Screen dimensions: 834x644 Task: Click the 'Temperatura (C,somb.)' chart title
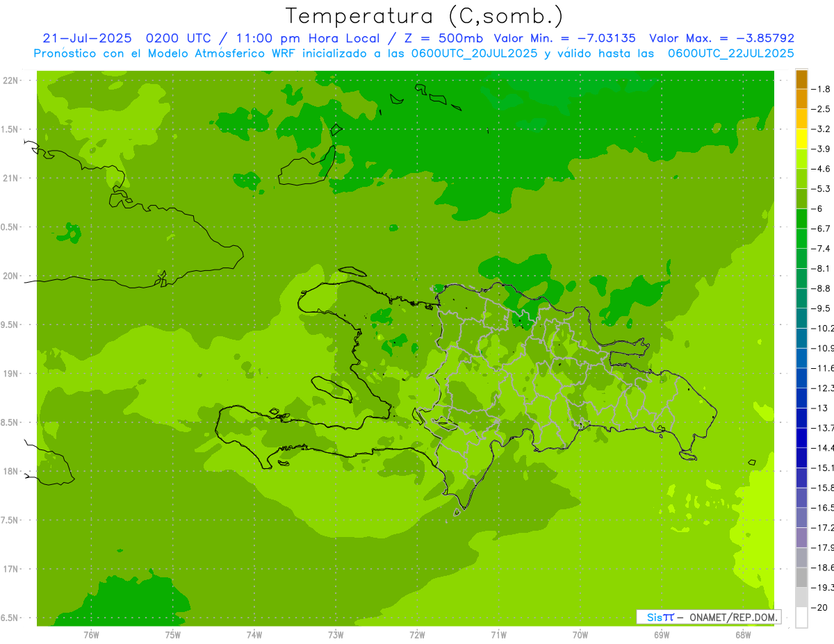(x=424, y=16)
